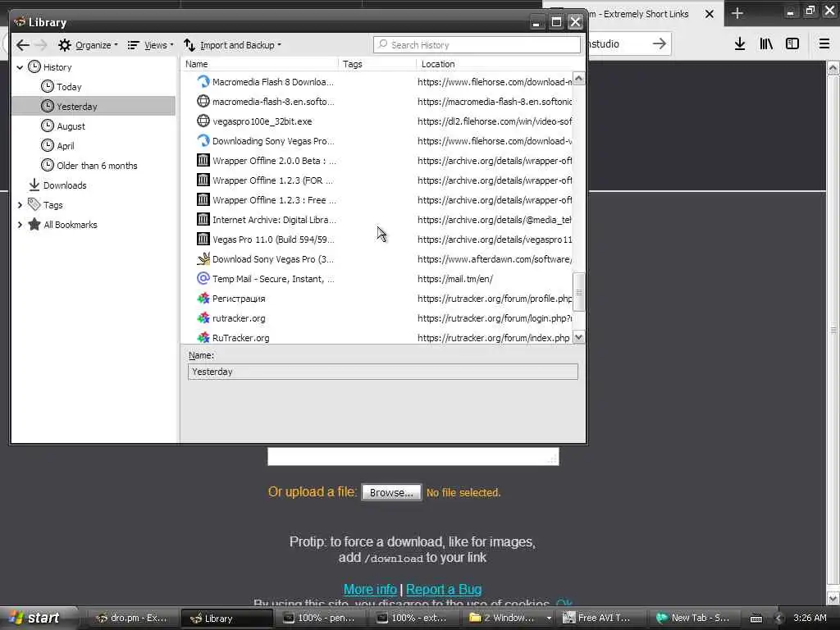840x630 pixels.
Task: Select Downloading Sony Vegas Pro entry
Action: (377, 141)
